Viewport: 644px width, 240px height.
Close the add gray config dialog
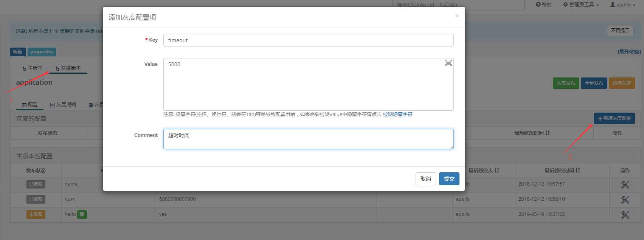click(x=457, y=15)
